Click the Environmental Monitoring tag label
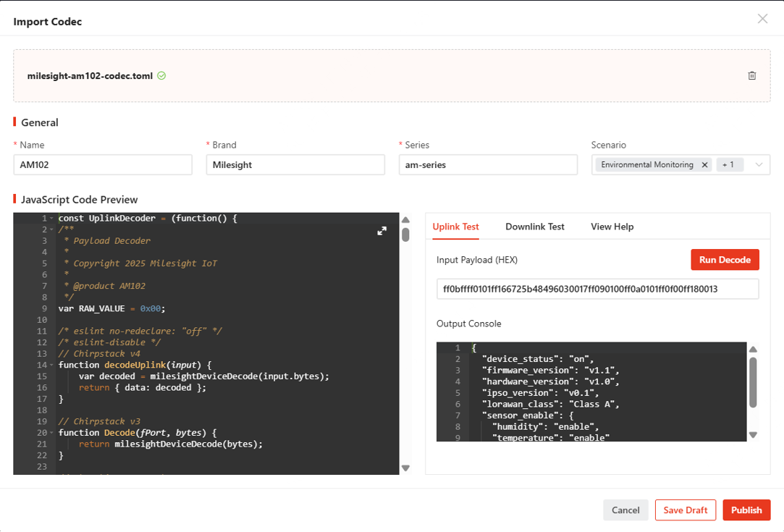Screen dimensions: 784x532 point(647,164)
